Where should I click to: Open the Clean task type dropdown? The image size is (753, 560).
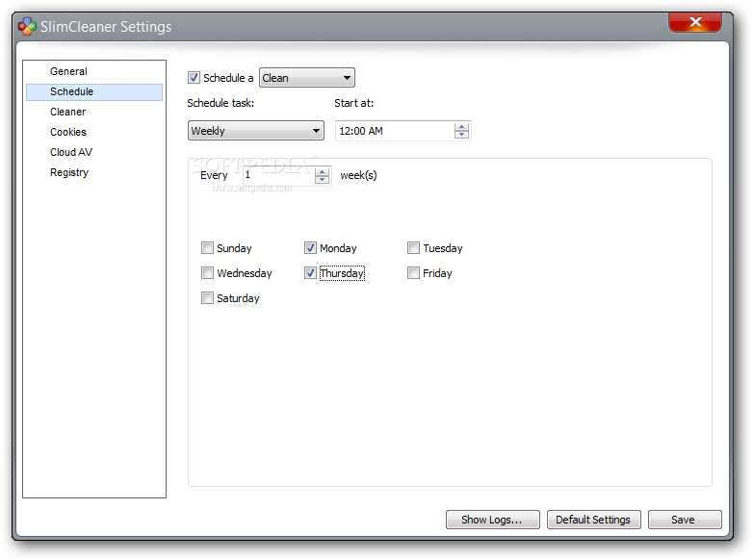[307, 78]
